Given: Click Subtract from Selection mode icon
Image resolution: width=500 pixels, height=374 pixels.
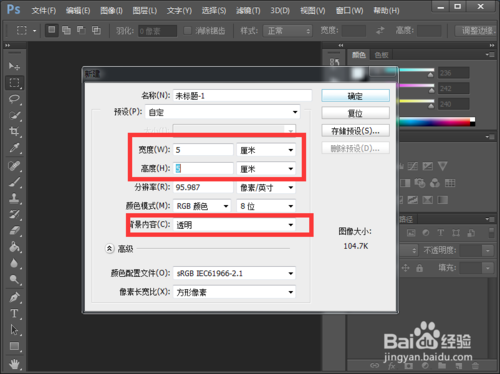Looking at the screenshot, I should click(x=81, y=30).
